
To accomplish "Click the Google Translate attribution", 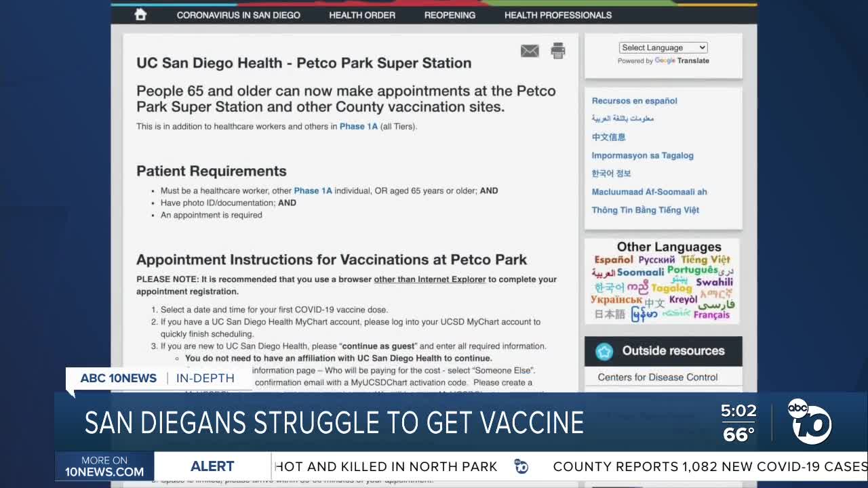I will 663,61.
